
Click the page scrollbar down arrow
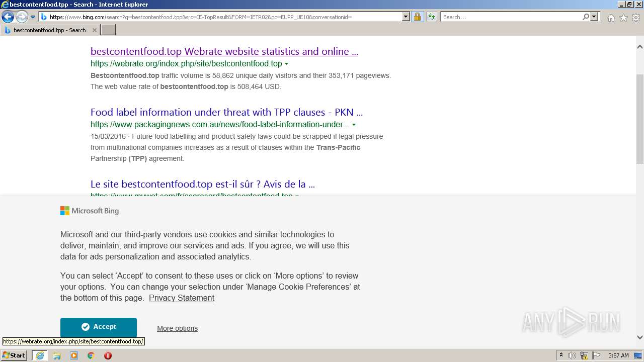point(639,337)
